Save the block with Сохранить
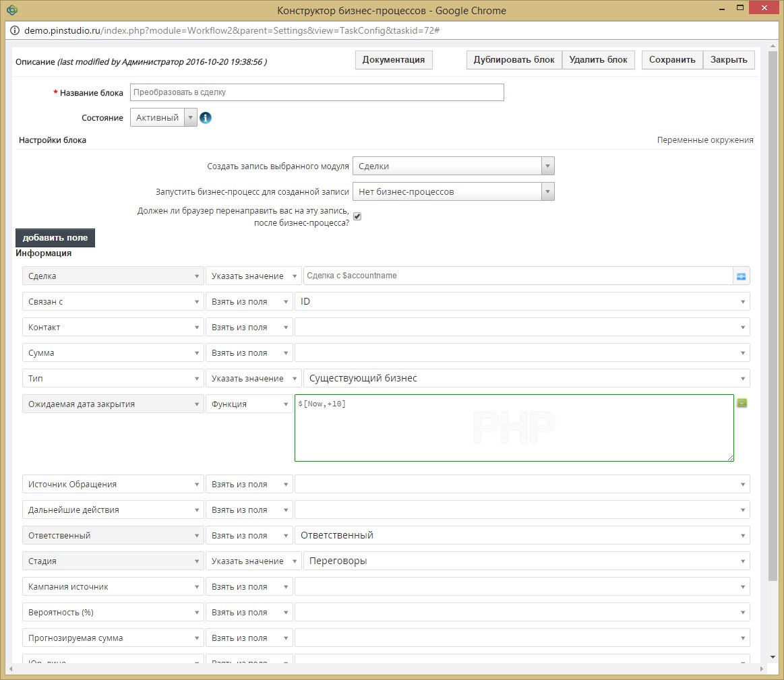This screenshot has width=784, height=680. tap(671, 60)
